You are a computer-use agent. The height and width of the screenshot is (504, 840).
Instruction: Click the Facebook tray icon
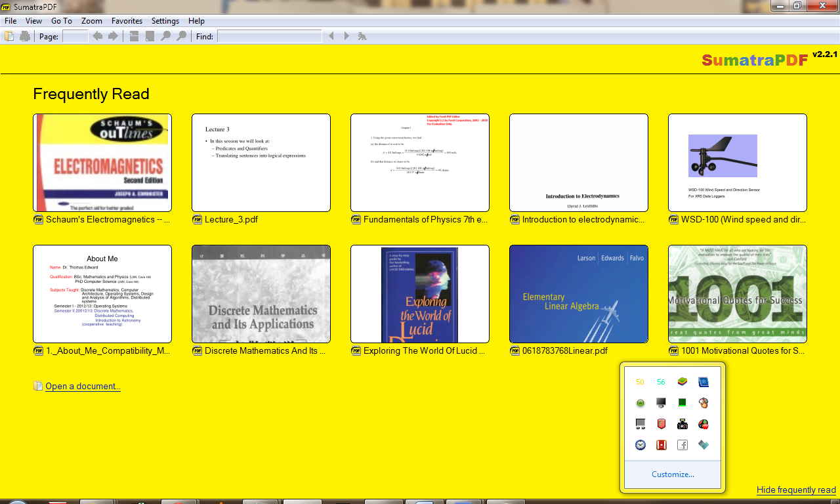[682, 445]
